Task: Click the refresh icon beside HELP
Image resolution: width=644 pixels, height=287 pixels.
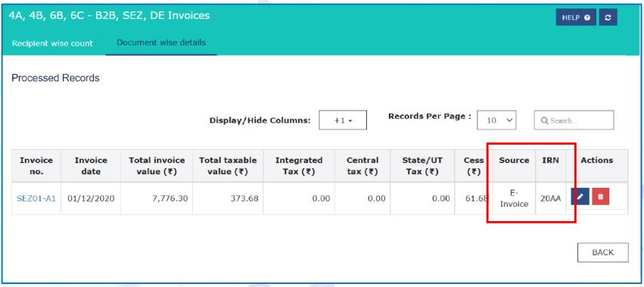Action: click(608, 17)
